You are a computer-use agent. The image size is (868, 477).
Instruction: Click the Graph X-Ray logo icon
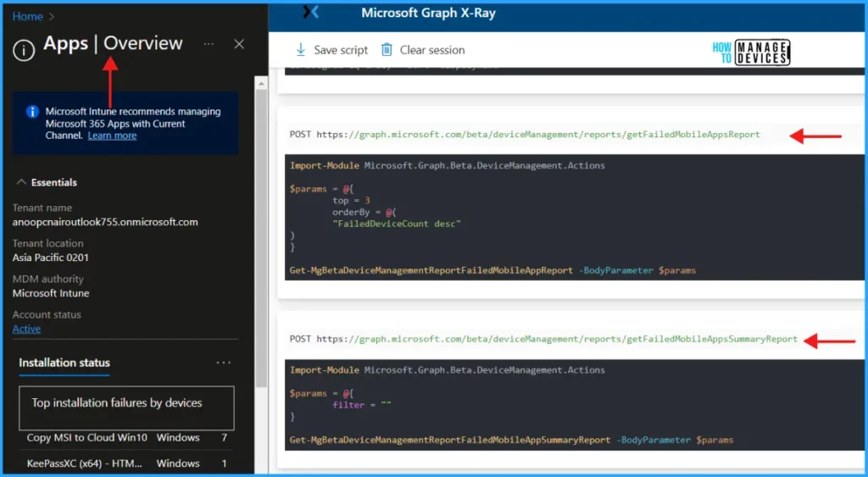click(311, 12)
